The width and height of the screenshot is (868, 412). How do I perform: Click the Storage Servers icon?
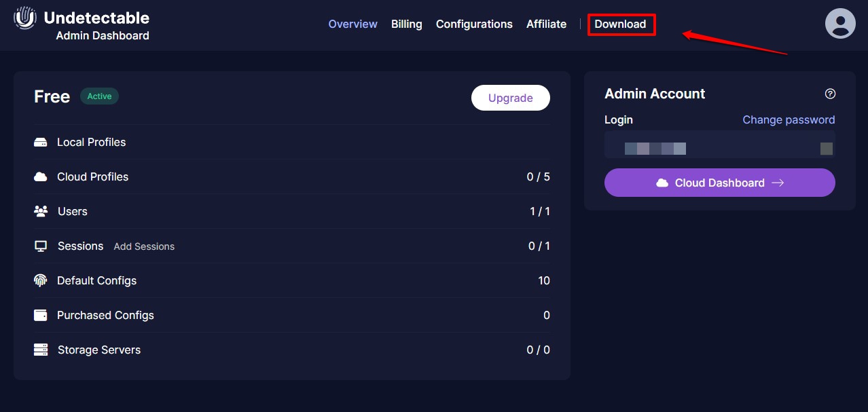(41, 350)
